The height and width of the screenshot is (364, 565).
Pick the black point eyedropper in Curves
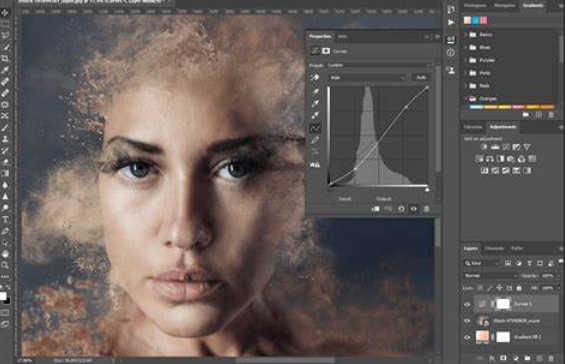pos(315,92)
